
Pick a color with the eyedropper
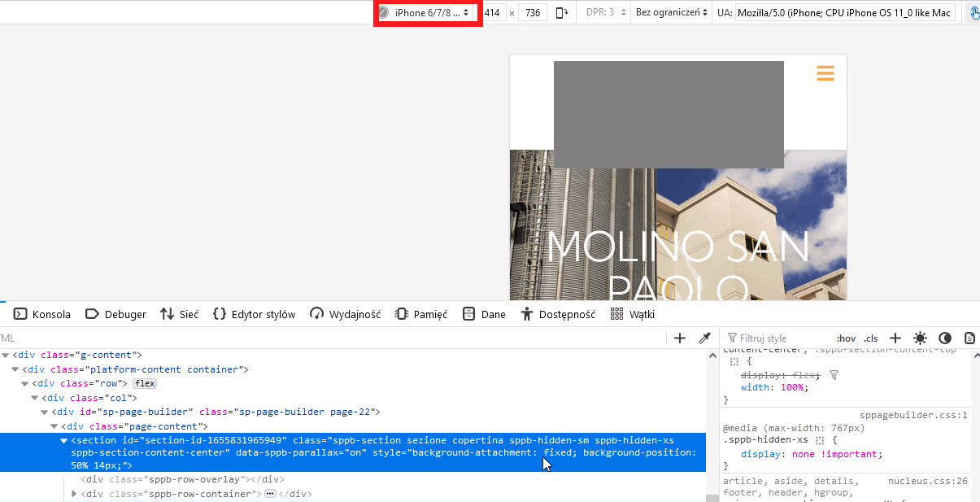(704, 338)
